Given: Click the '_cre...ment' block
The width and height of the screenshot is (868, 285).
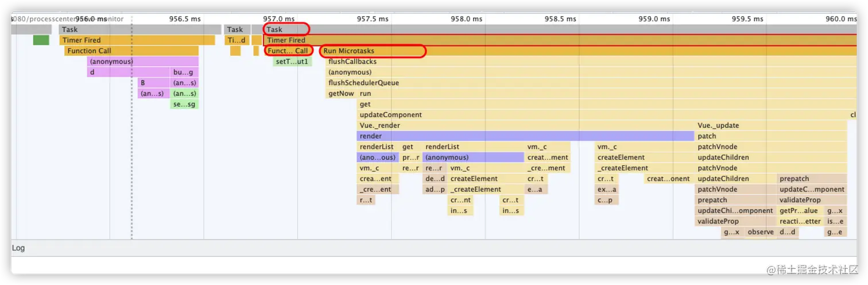Looking at the screenshot, I should pos(548,168).
